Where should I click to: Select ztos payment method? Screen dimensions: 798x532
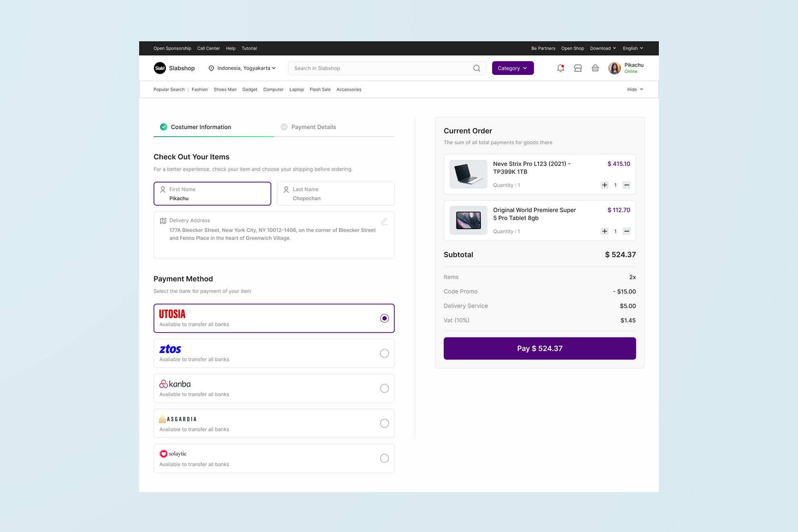(x=384, y=353)
